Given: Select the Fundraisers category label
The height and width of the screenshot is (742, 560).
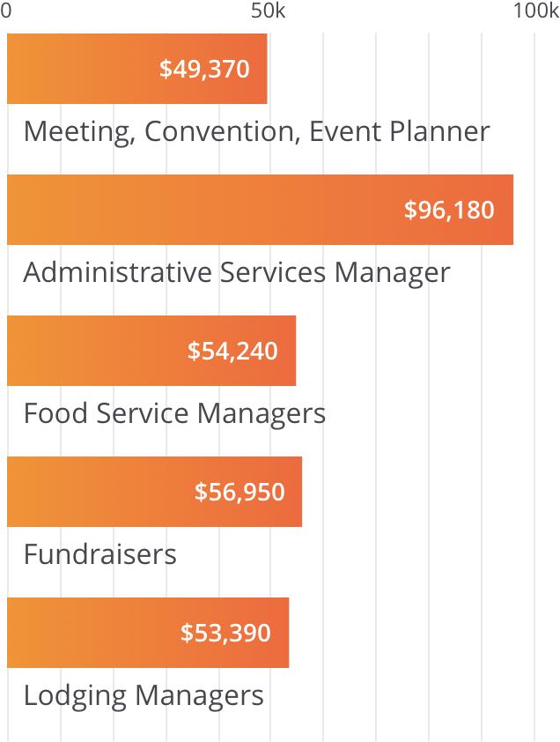Looking at the screenshot, I should [100, 554].
